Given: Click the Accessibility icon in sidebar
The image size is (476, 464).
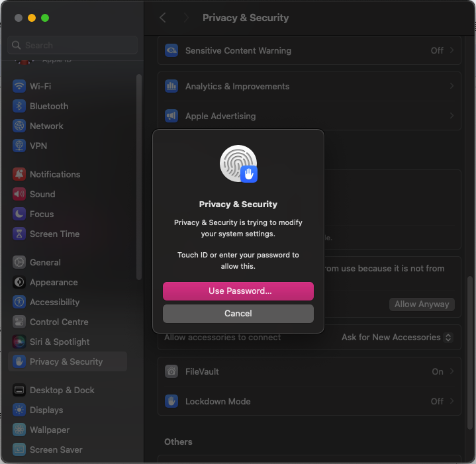Looking at the screenshot, I should click(19, 302).
